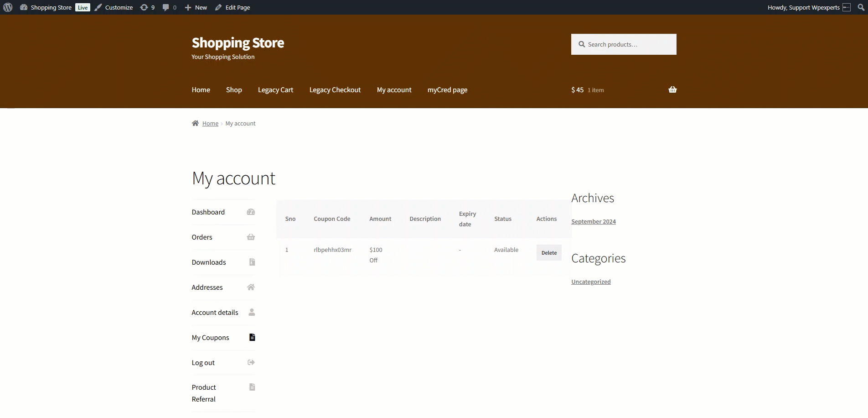This screenshot has width=868, height=418.
Task: Click the home icon in breadcrumb
Action: pos(195,123)
